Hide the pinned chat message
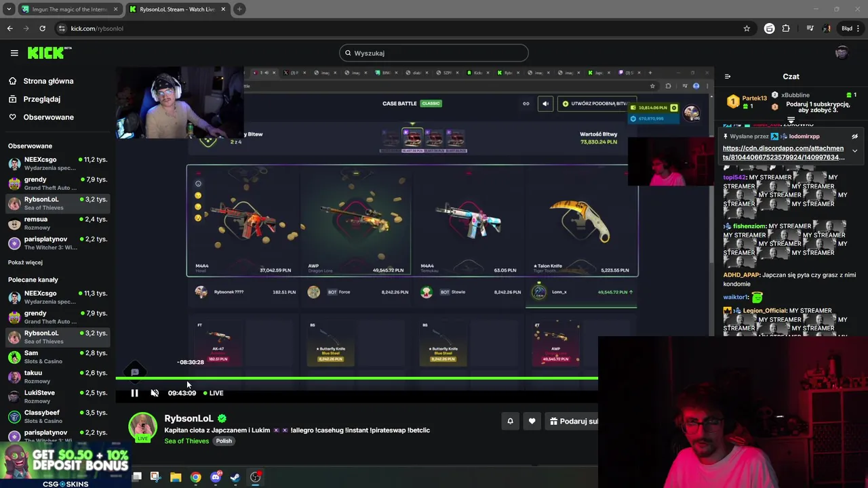Image resolution: width=868 pixels, height=488 pixels. [x=854, y=136]
